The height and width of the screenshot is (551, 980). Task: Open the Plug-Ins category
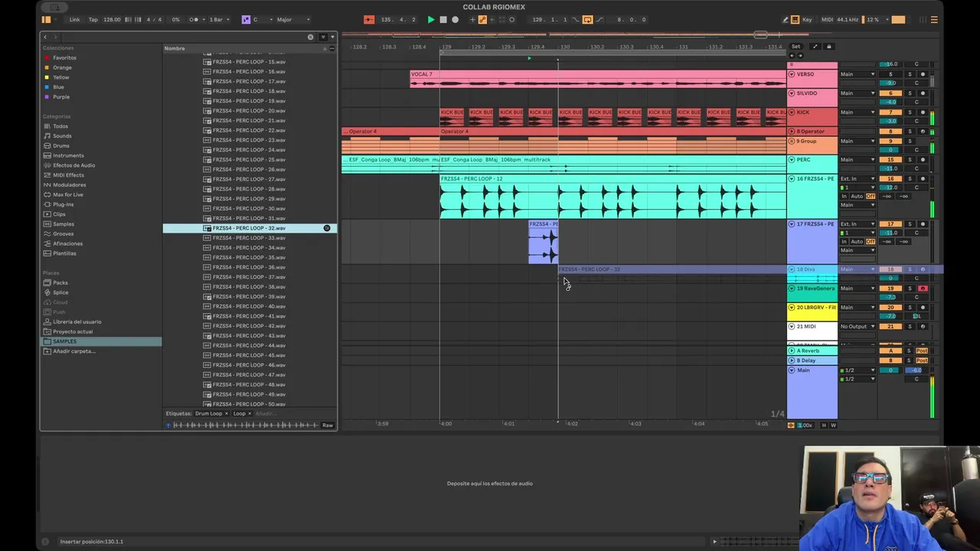(63, 204)
